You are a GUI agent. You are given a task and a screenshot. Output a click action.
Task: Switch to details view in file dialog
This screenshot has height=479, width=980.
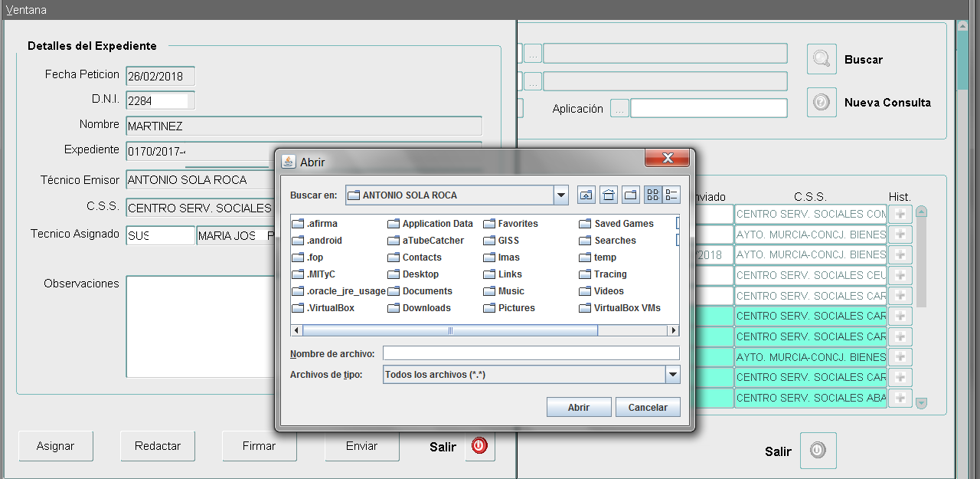671,195
